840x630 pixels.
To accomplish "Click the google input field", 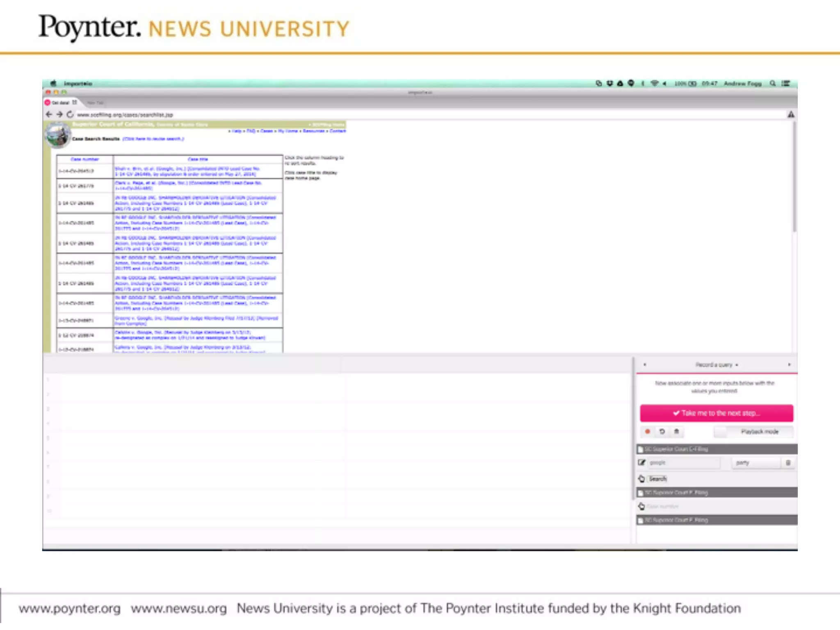I will click(683, 463).
